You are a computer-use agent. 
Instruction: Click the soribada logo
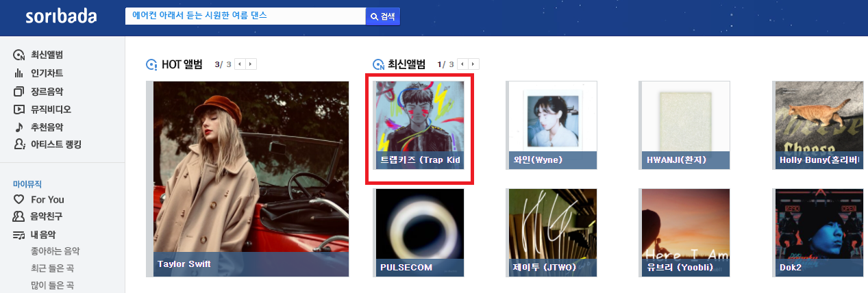click(x=61, y=16)
